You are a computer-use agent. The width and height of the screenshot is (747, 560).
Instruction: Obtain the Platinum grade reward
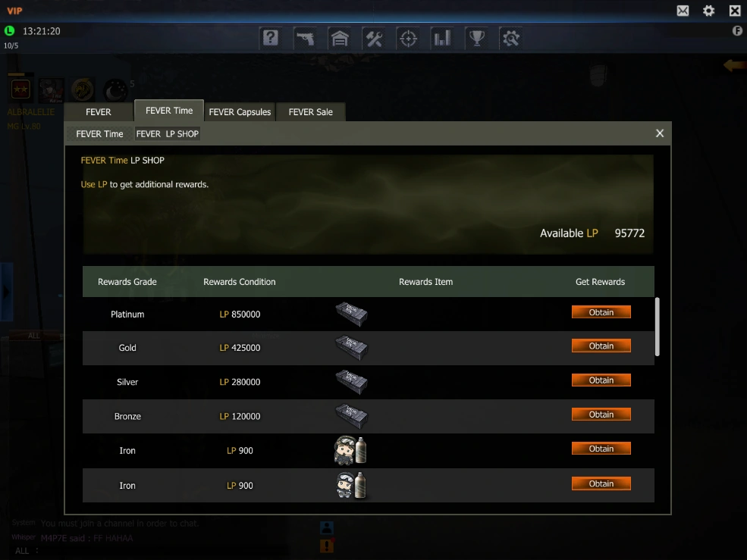(601, 312)
